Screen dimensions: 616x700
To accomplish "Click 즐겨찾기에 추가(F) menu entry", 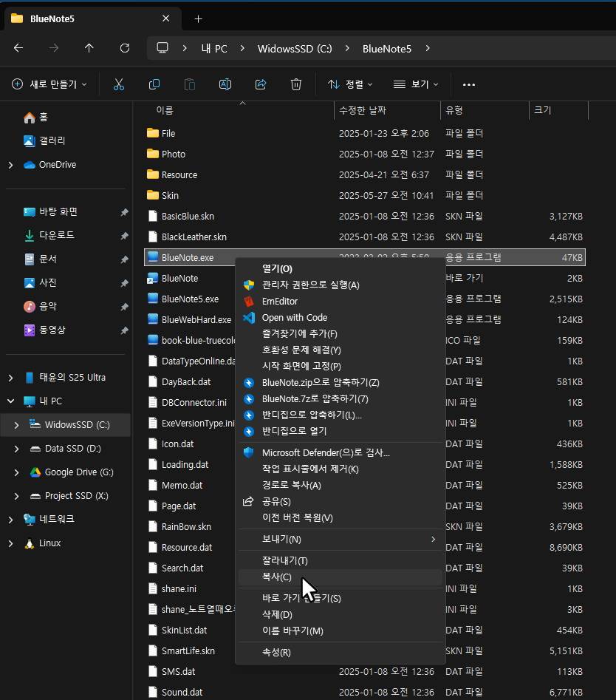I will pos(340,334).
